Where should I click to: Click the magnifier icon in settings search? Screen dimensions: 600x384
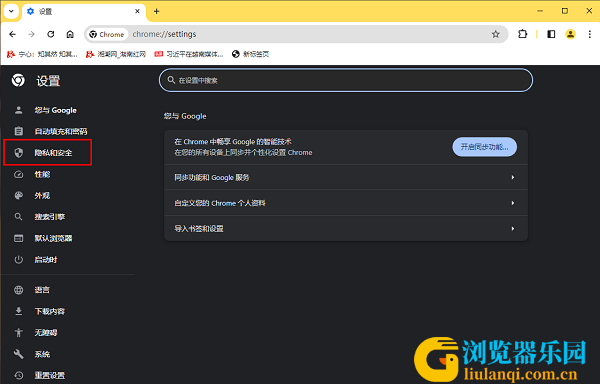[x=171, y=80]
